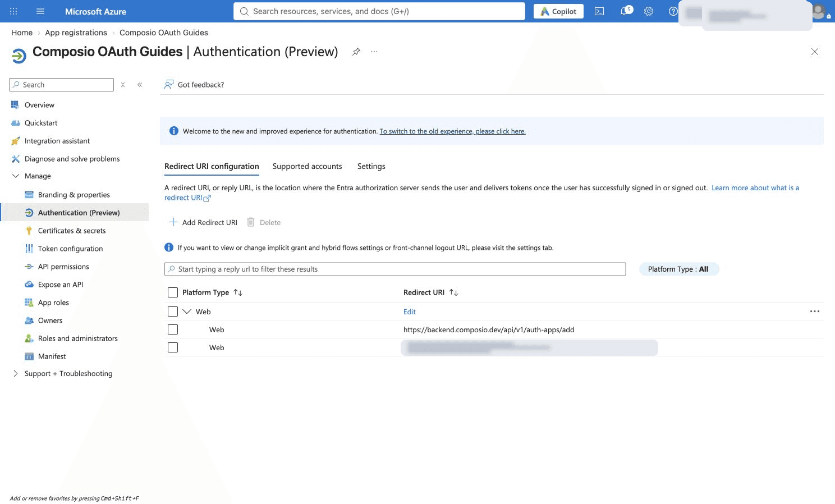Open Overview in the sidebar
The width and height of the screenshot is (835, 504).
pos(39,105)
